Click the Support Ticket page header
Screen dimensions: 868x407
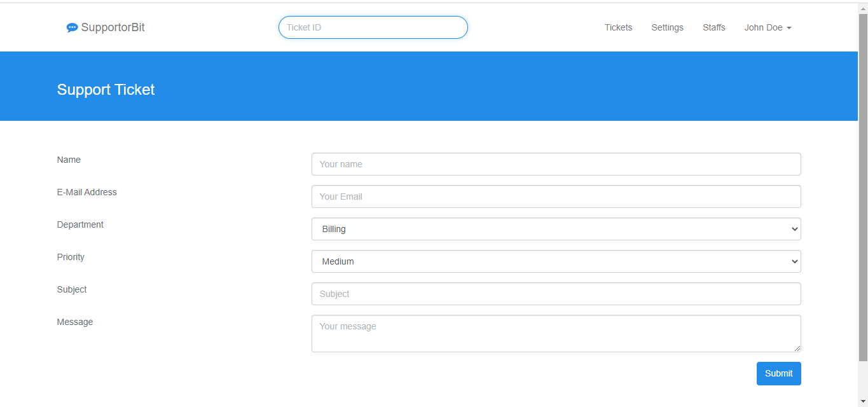click(106, 90)
